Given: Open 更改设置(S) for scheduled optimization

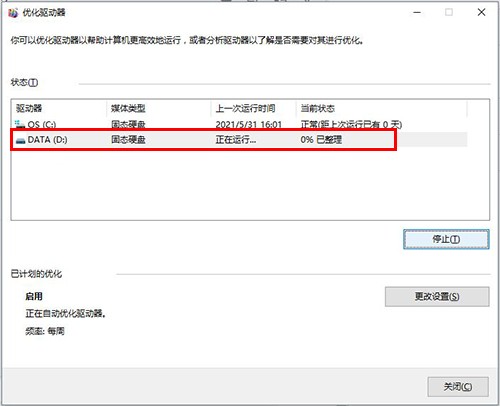Looking at the screenshot, I should click(437, 296).
